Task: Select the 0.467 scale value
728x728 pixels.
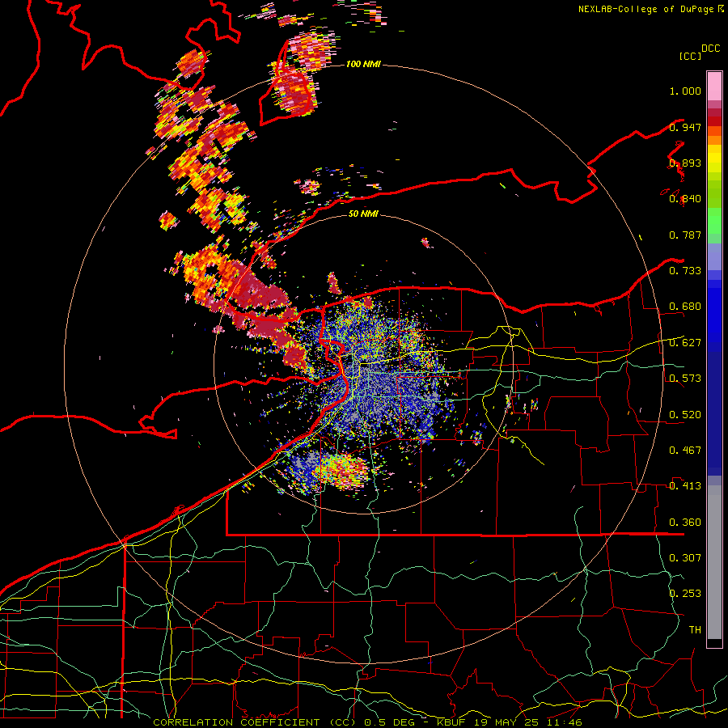Action: pos(685,450)
